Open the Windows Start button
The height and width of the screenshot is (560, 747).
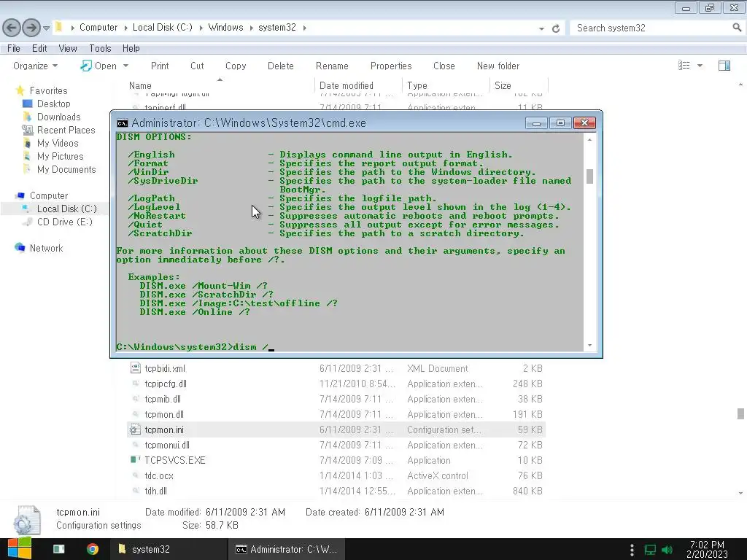pos(20,549)
